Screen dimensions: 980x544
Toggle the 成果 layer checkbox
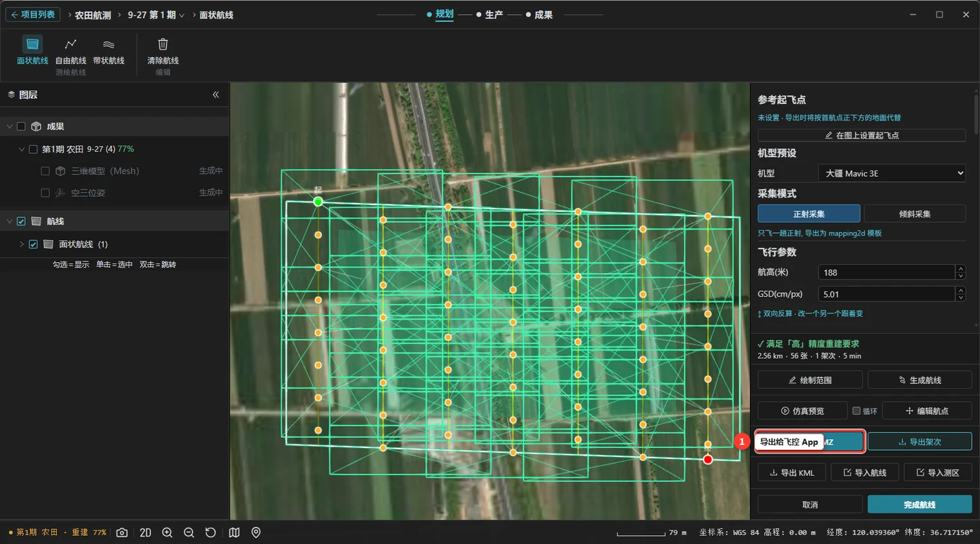click(21, 127)
